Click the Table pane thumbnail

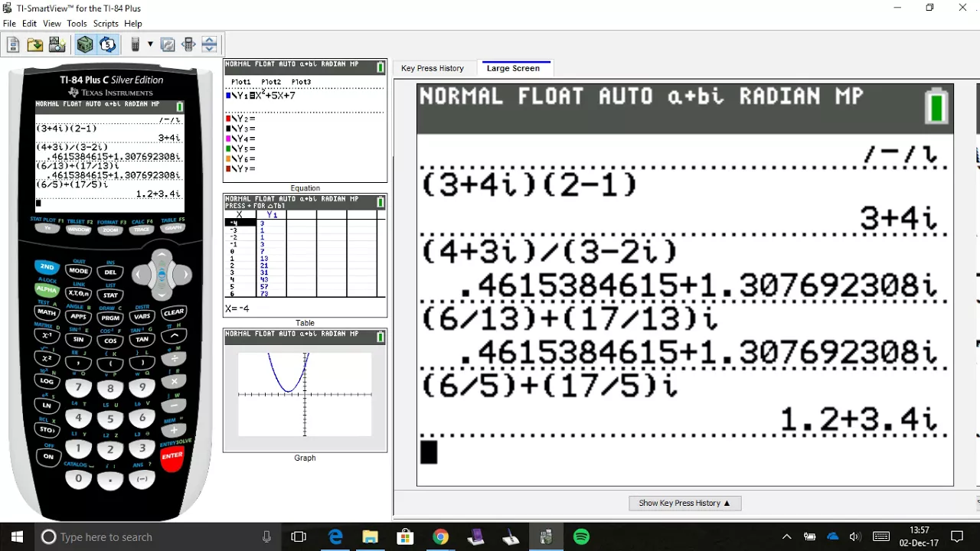click(x=305, y=256)
